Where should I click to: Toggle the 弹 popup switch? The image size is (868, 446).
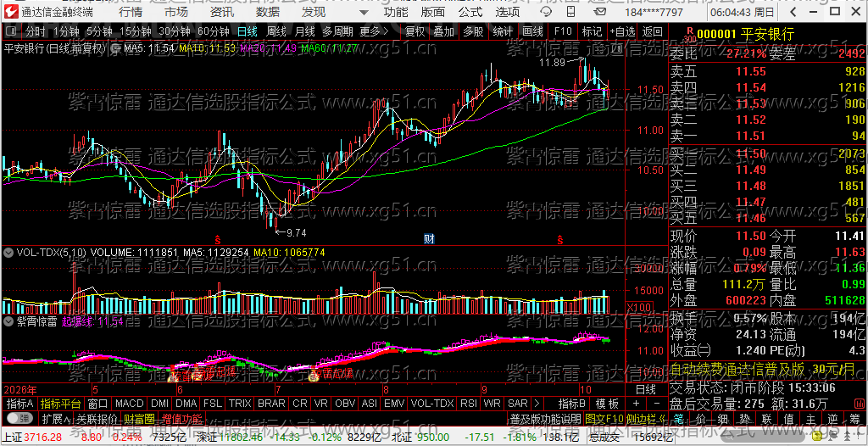tap(19, 418)
